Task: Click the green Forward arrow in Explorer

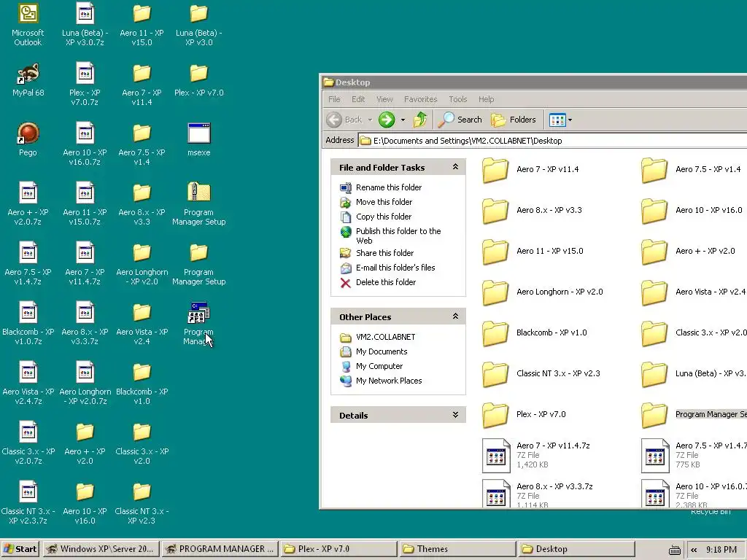Action: pos(387,120)
